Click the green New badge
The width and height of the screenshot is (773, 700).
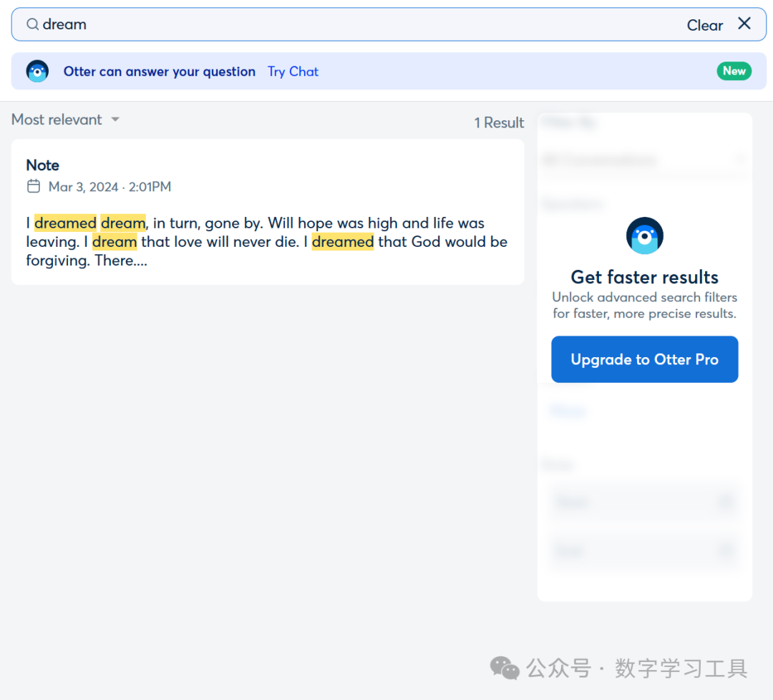(x=734, y=71)
